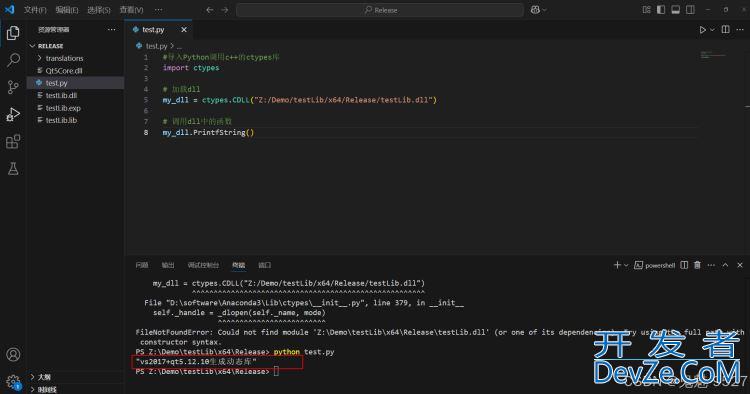The width and height of the screenshot is (750, 394).
Task: Open the 选择(S) menu
Action: click(x=99, y=10)
